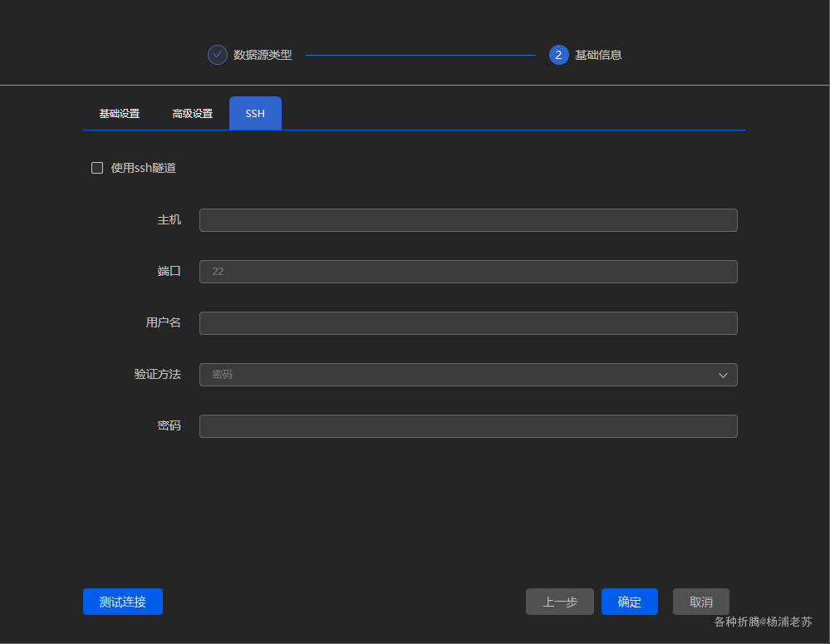Select the SSH tab
The height and width of the screenshot is (644, 830).
tap(255, 113)
